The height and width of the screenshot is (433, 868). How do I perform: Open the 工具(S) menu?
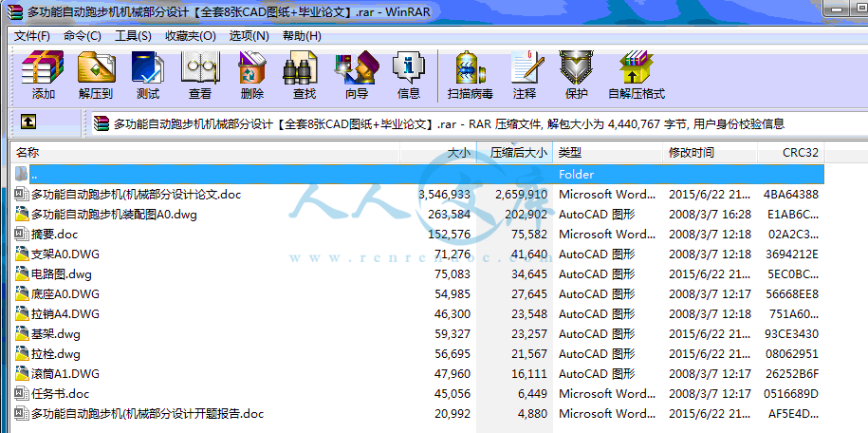coord(133,36)
